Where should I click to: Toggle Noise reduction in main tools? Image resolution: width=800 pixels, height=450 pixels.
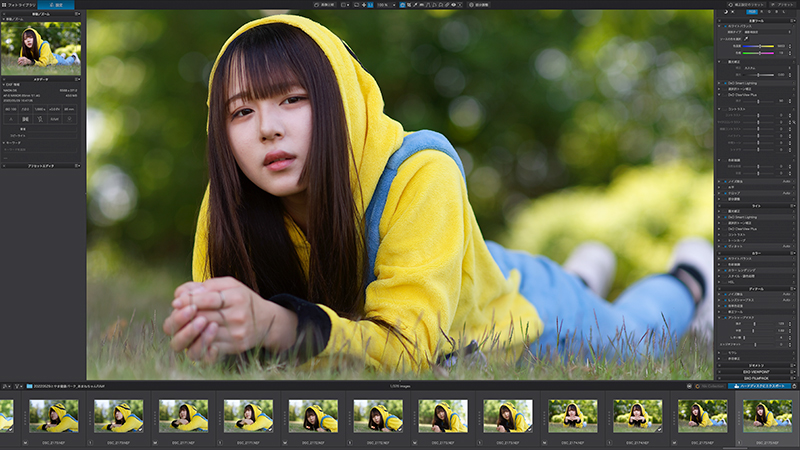click(726, 182)
